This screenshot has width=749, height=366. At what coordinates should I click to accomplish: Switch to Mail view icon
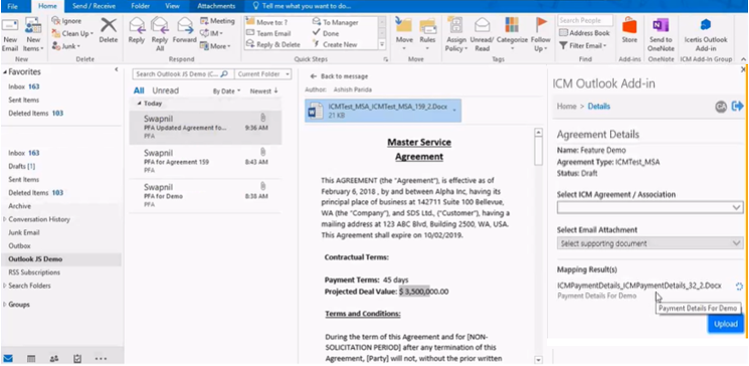[8, 358]
